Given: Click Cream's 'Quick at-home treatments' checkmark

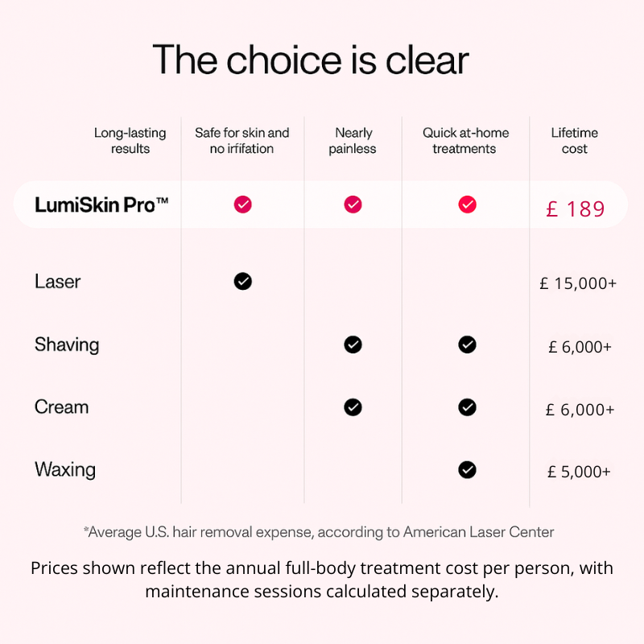Looking at the screenshot, I should click(x=467, y=407).
